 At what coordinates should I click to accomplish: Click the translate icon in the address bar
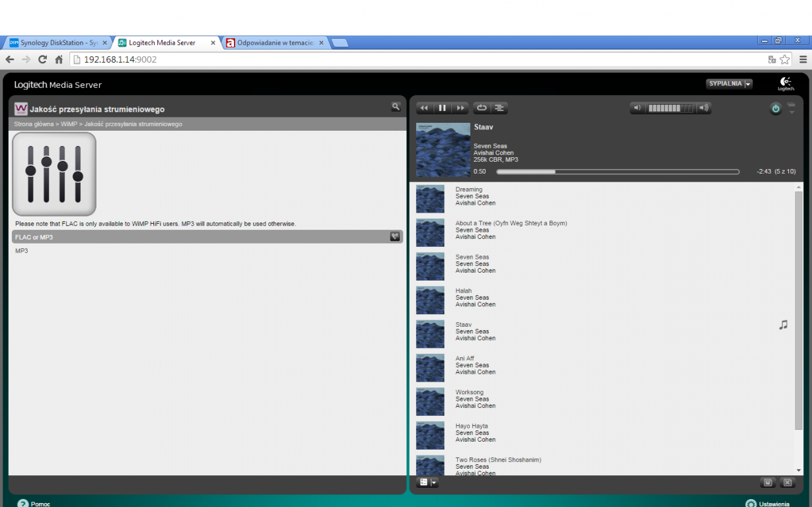pos(772,59)
